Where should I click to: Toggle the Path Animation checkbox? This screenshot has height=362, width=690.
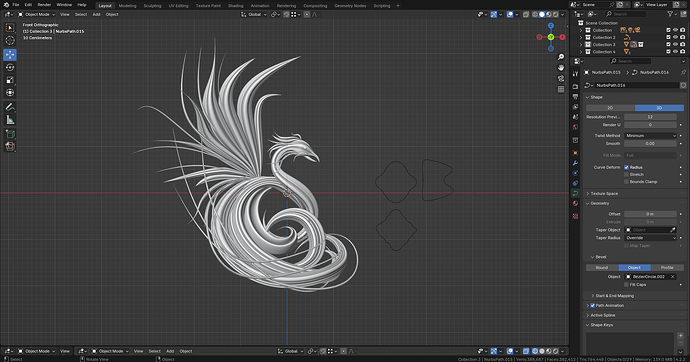point(592,305)
